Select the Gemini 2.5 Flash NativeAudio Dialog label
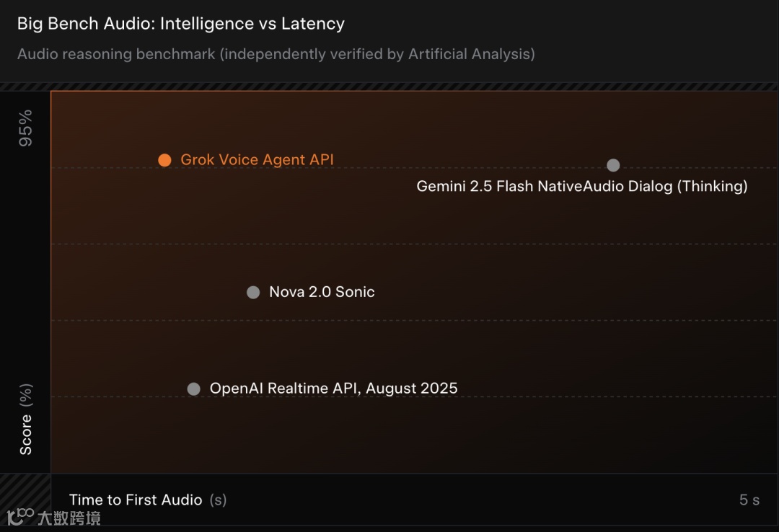The image size is (779, 532). pyautogui.click(x=581, y=186)
